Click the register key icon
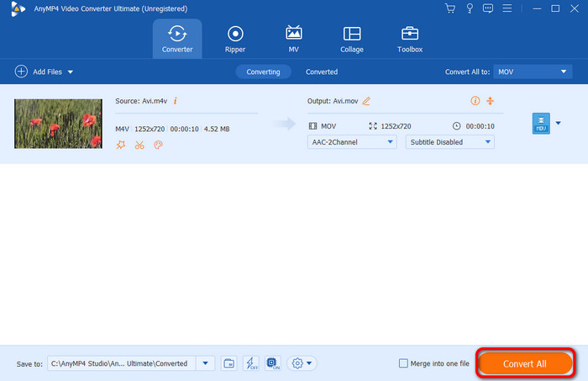Viewport: 588px width, 381px height. point(469,8)
